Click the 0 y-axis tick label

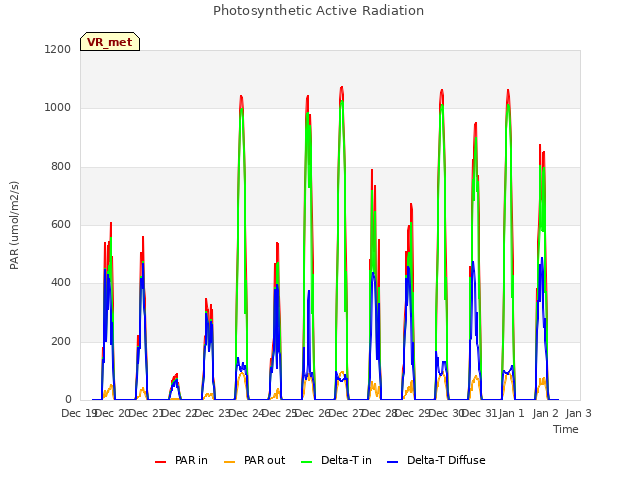point(68,399)
